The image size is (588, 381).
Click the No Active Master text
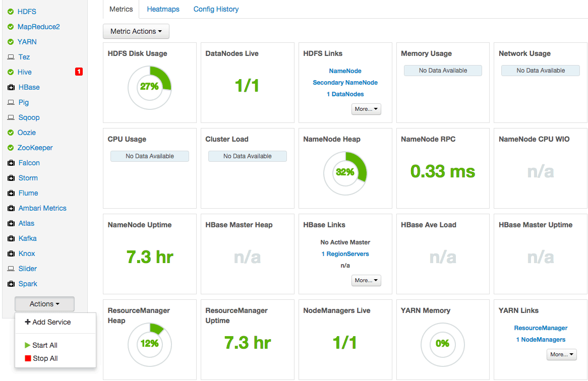(x=345, y=242)
